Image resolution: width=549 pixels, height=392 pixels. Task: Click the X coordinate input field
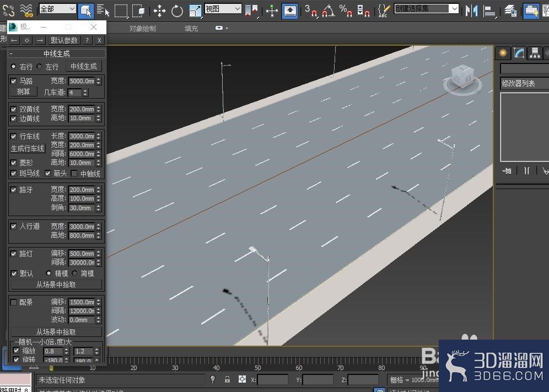[x=272, y=380]
